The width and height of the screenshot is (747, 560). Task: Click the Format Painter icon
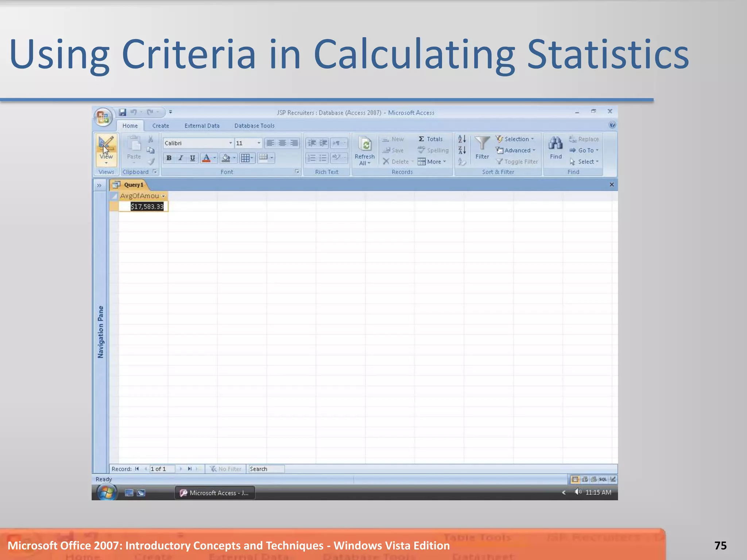tap(151, 161)
